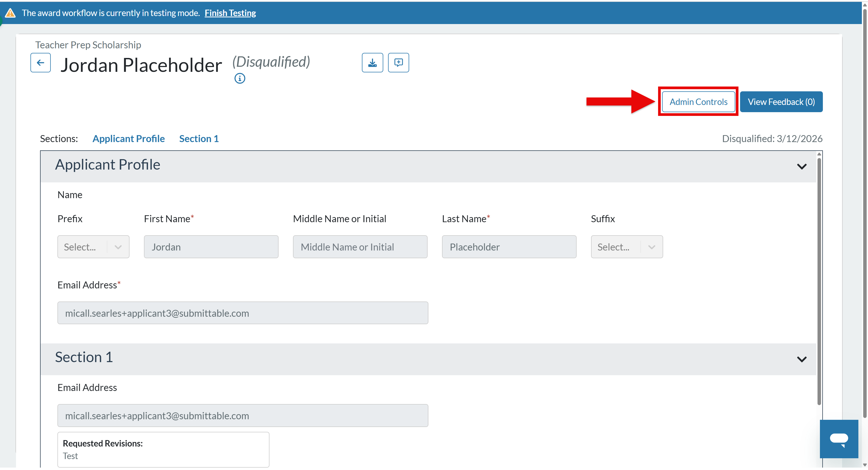This screenshot has height=470, width=868.
Task: Click Section 1 Email Address field
Action: (x=243, y=416)
